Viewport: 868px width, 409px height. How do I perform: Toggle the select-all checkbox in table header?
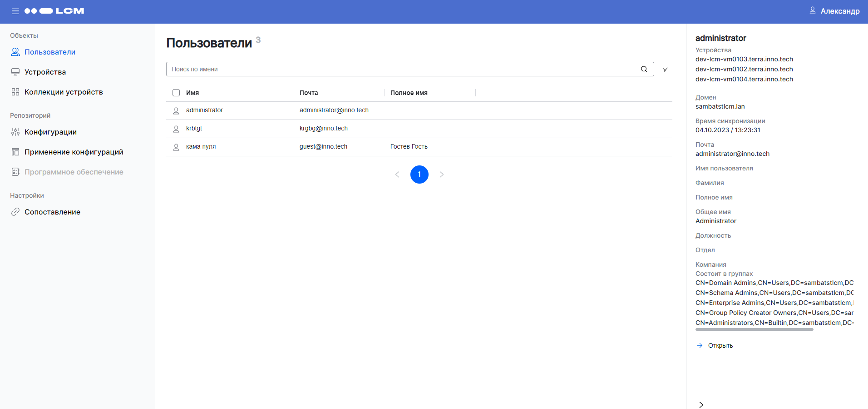pyautogui.click(x=176, y=93)
